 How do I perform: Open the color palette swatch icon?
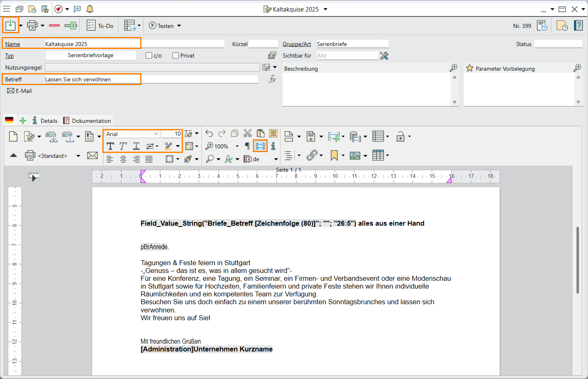coord(189,146)
